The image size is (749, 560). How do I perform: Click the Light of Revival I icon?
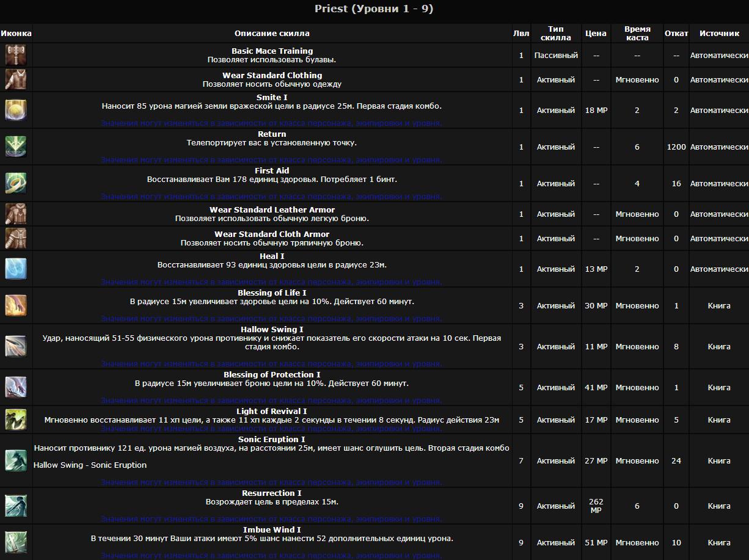16,420
